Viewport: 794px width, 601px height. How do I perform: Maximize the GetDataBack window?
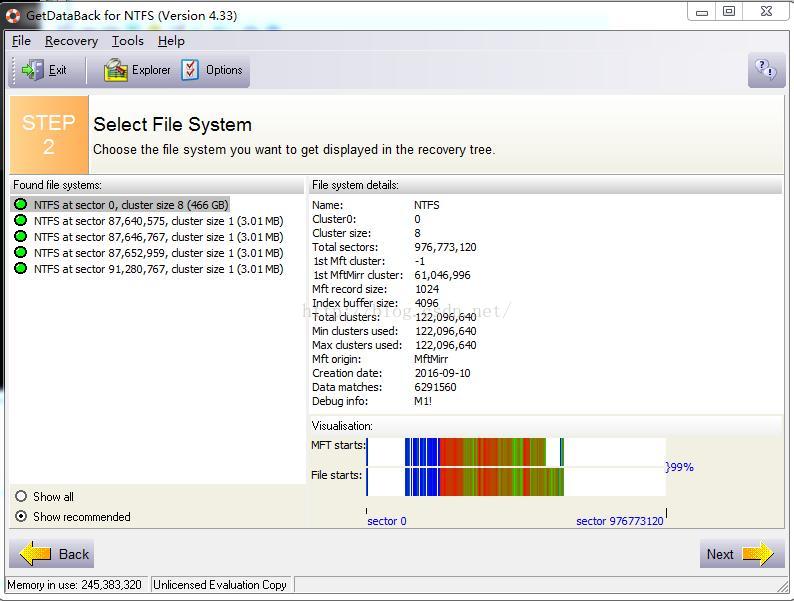tap(729, 12)
